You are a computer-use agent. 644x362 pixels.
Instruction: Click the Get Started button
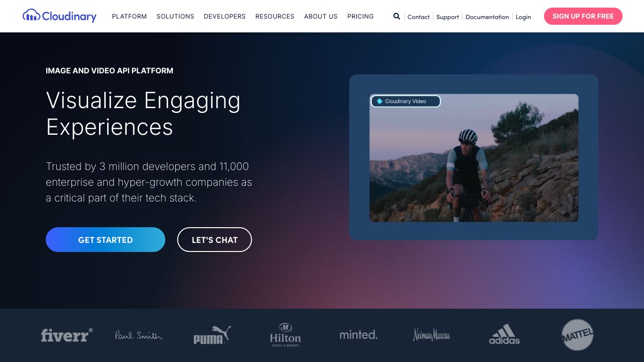[x=105, y=240]
